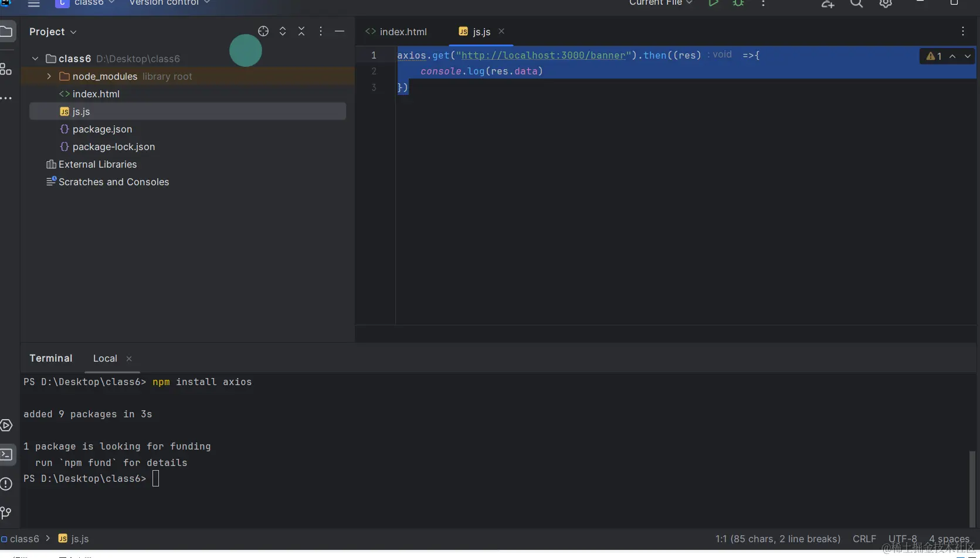Click 'npm install axios' terminal command text

click(202, 382)
